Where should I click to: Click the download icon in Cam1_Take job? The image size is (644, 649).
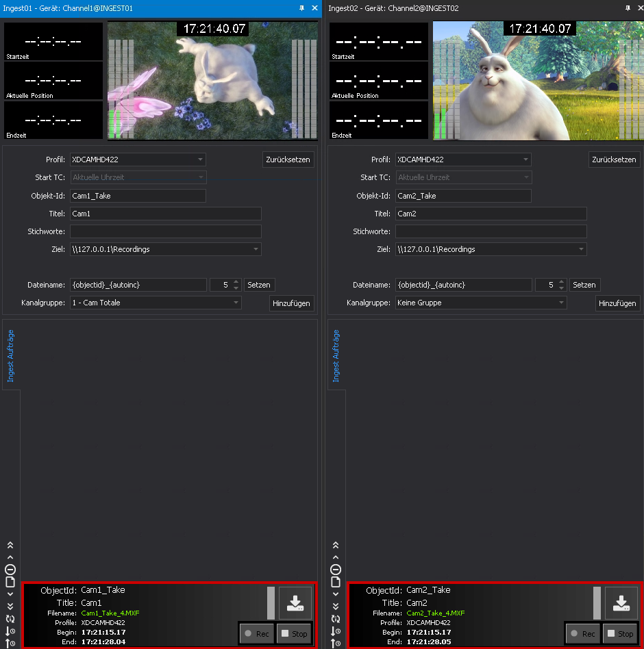point(295,603)
